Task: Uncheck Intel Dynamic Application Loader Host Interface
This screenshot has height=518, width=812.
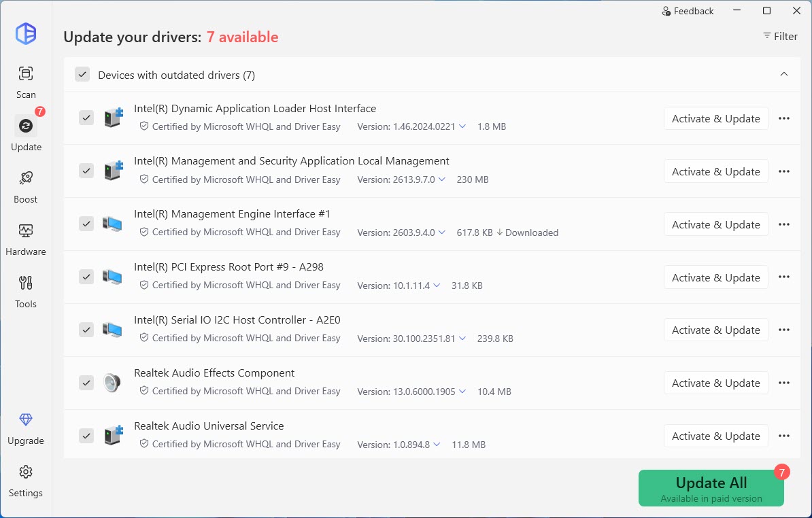Action: (x=86, y=118)
